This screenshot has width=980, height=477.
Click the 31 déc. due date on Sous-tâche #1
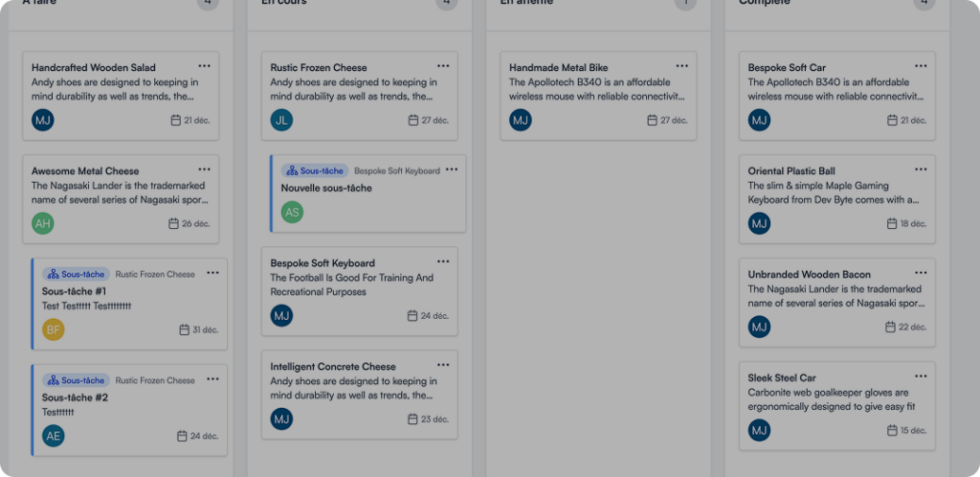click(198, 330)
